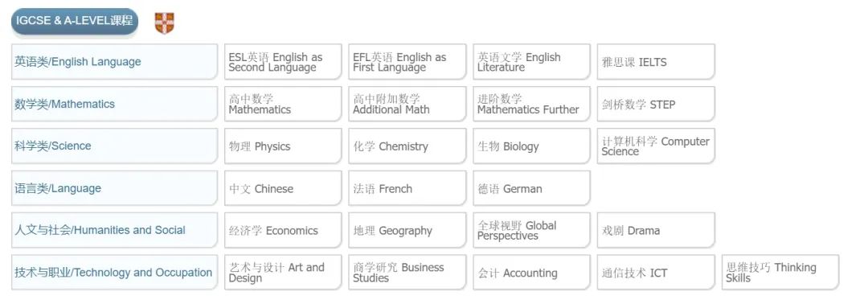
Task: Open the 数学类/Mathematics category
Action: point(115,104)
